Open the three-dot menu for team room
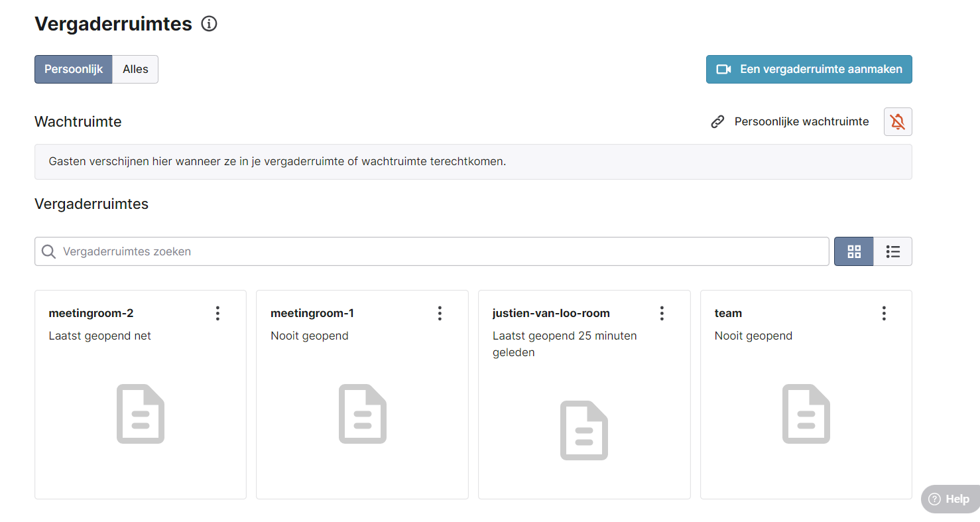The width and height of the screenshot is (980, 522). click(x=883, y=313)
